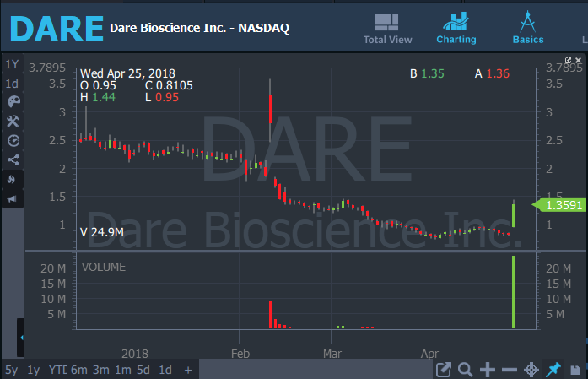Select the YTD timeframe

click(x=57, y=370)
